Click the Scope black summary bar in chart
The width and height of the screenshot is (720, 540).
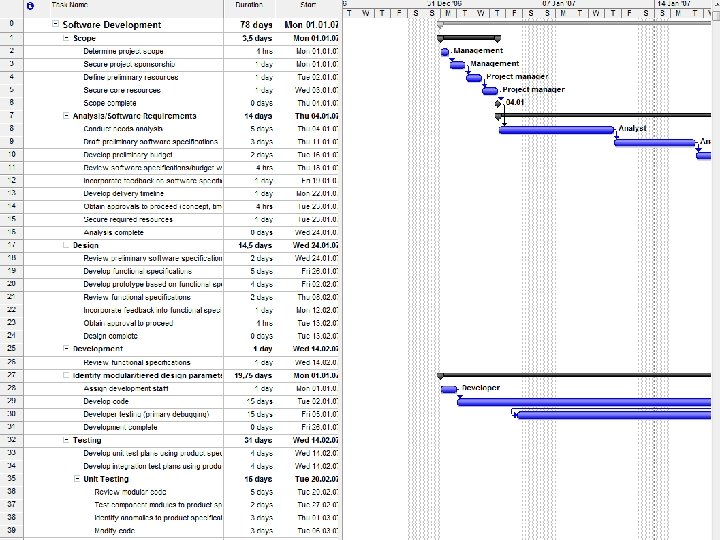tap(469, 38)
